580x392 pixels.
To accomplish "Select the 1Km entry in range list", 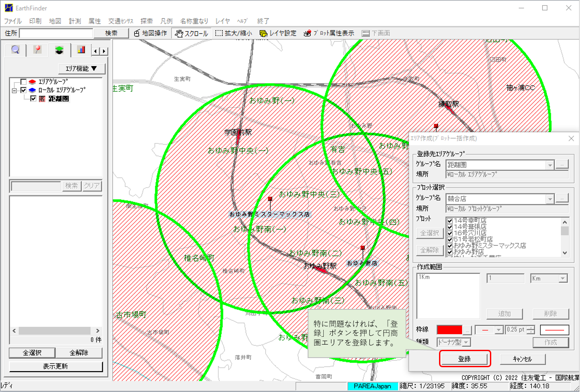I will 424,277.
